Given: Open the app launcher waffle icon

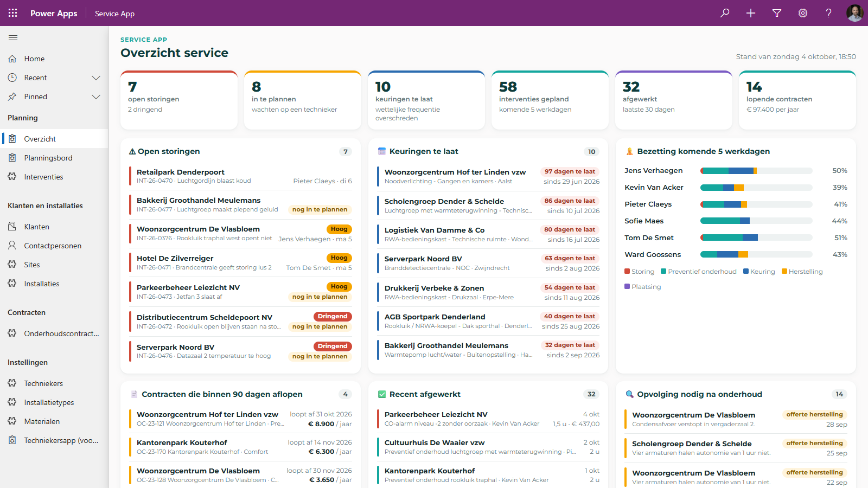Looking at the screenshot, I should 13,13.
